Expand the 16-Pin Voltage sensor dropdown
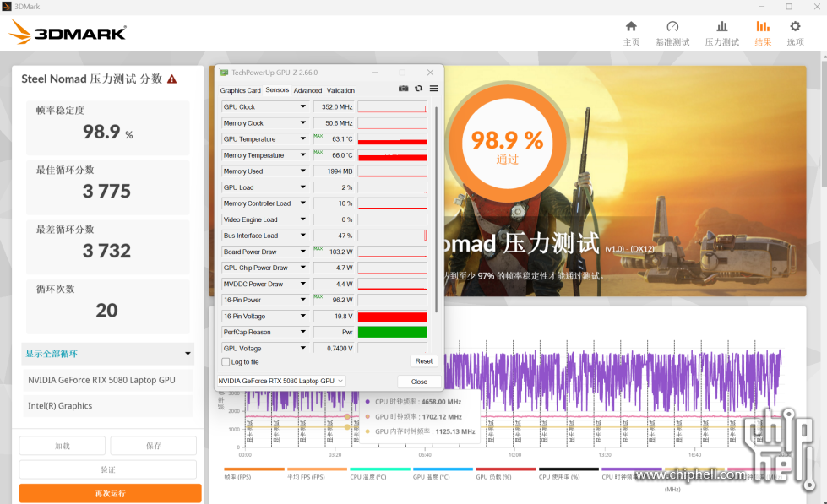827x504 pixels. tap(302, 316)
